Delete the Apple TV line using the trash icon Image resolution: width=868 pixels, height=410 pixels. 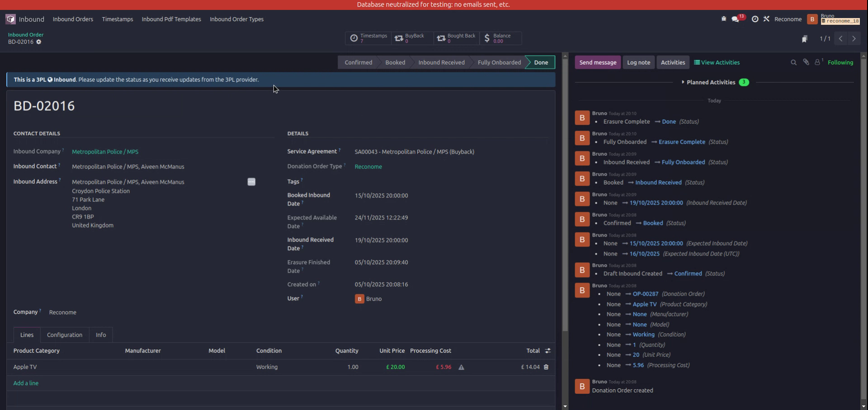(546, 367)
